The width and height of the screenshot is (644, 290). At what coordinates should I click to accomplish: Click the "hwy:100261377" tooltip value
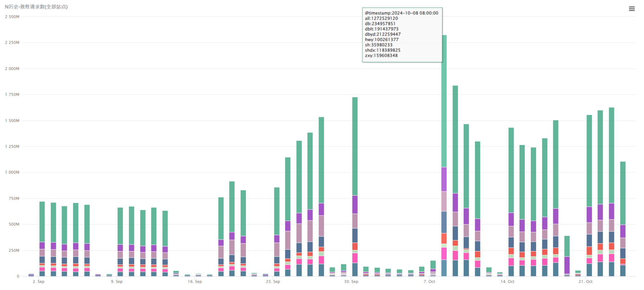tap(382, 40)
